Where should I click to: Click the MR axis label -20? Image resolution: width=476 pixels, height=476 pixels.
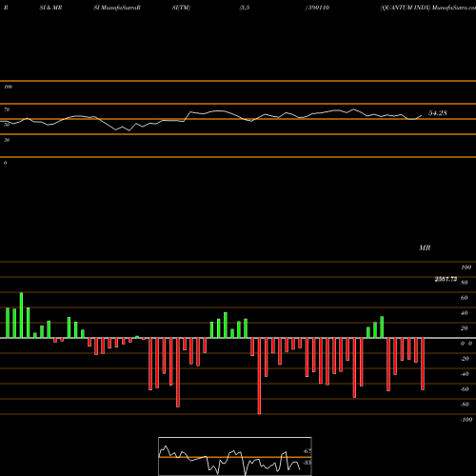click(465, 359)
